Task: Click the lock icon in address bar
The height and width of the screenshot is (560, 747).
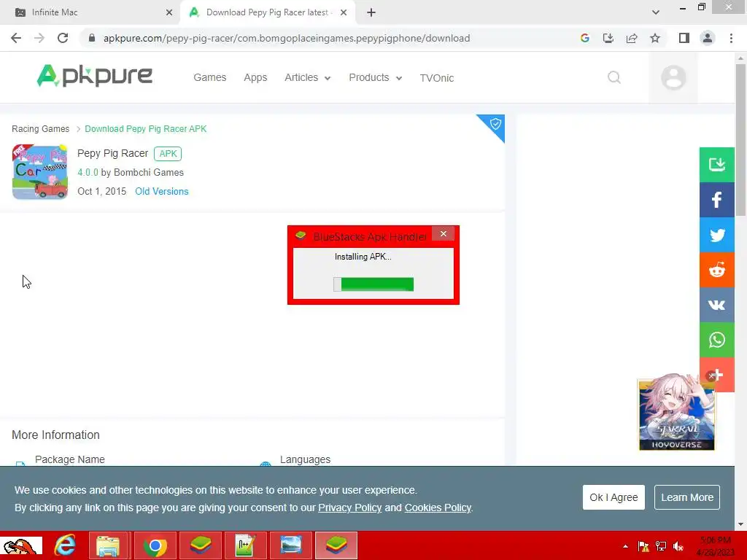Action: [92, 38]
